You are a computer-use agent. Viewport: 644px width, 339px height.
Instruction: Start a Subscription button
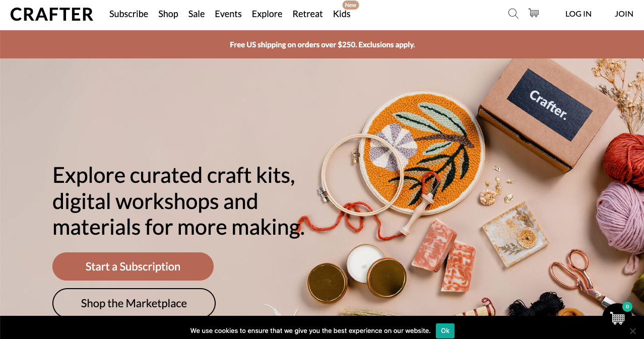(133, 266)
